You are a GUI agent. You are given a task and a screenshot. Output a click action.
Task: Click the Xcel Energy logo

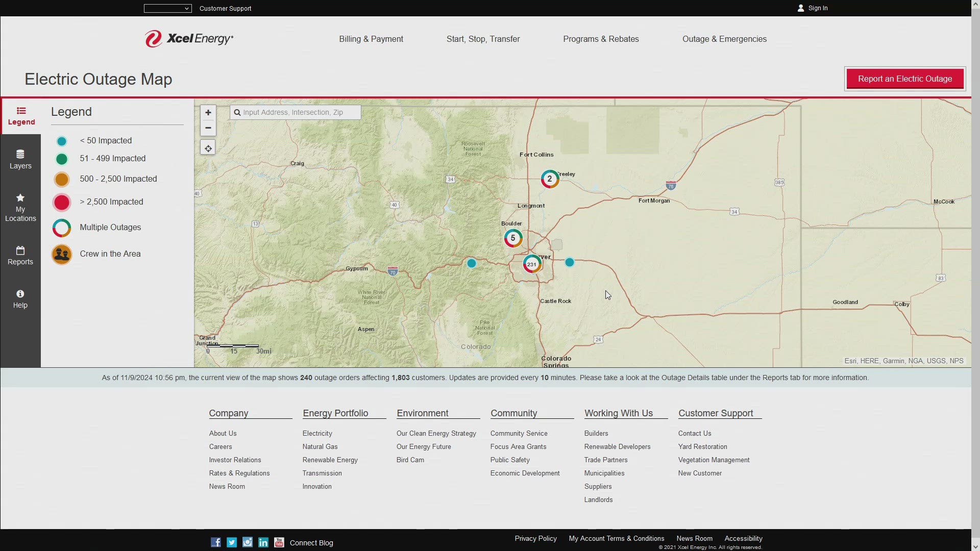189,39
